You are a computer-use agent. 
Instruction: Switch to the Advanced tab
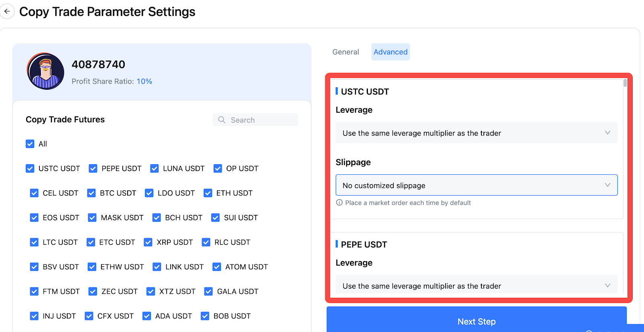point(390,52)
